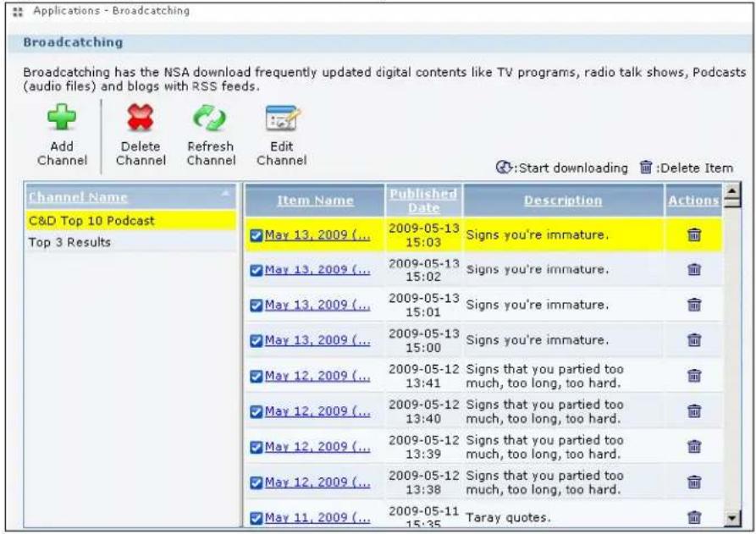Delete the Taray quotes item
The height and width of the screenshot is (534, 756).
coord(694,517)
